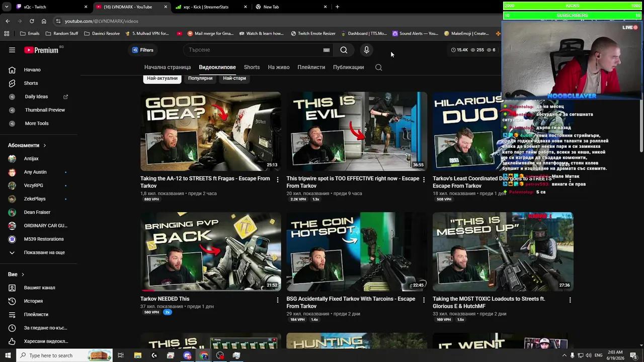Click the browser home button
This screenshot has height=362, width=644.
tap(44, 21)
